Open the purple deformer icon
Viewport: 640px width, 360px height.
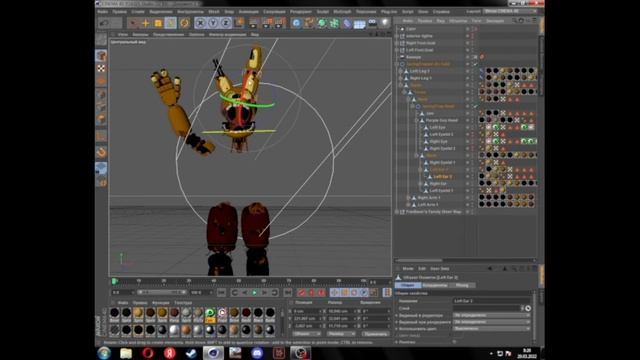347,23
